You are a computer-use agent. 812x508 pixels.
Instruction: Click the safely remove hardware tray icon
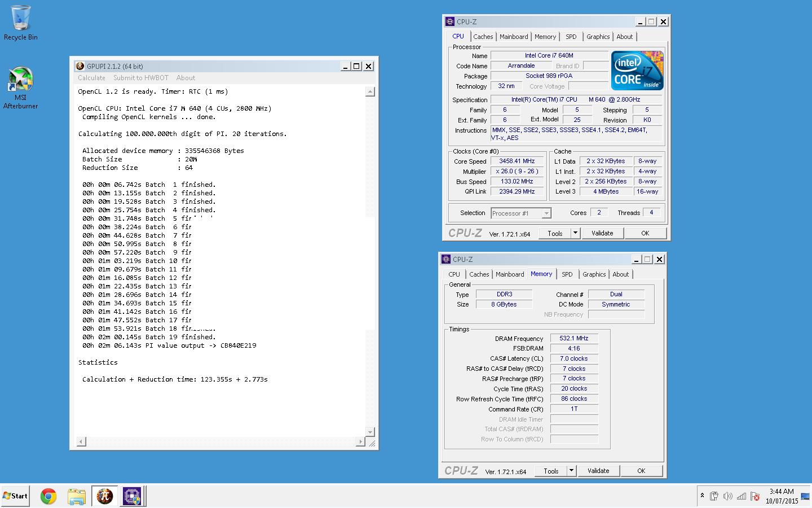coord(714,496)
